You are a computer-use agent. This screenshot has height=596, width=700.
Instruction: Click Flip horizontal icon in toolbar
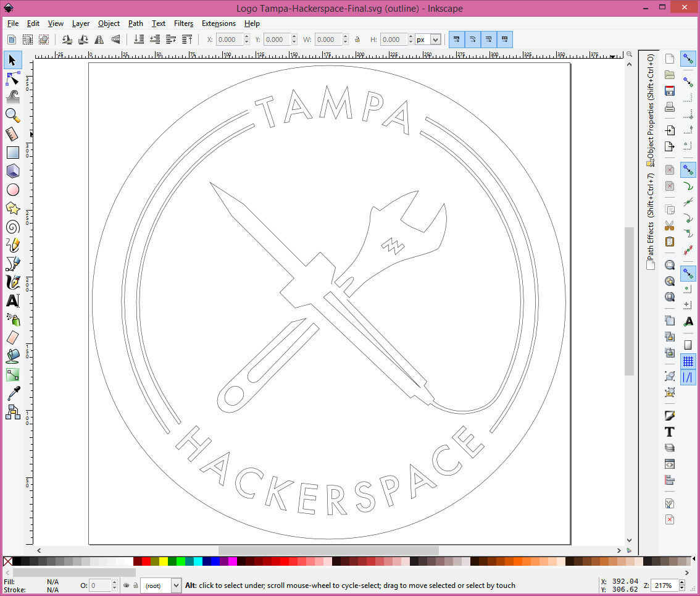pos(99,40)
